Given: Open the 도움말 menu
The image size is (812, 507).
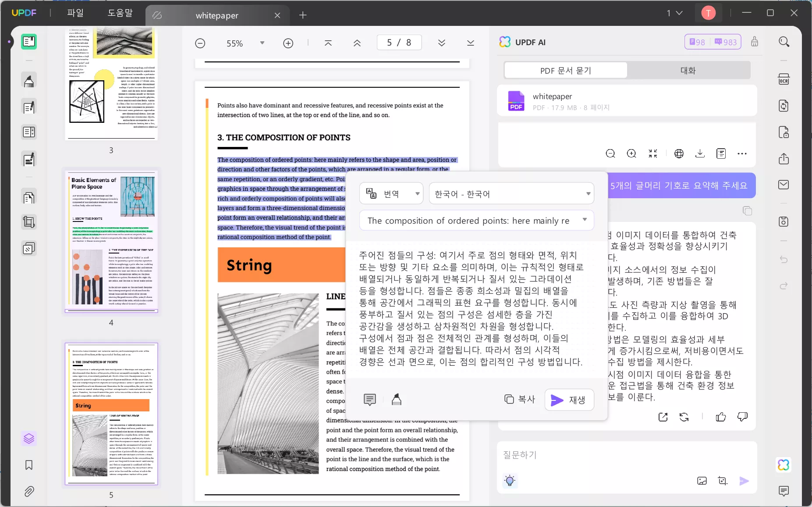Looking at the screenshot, I should tap(120, 13).
